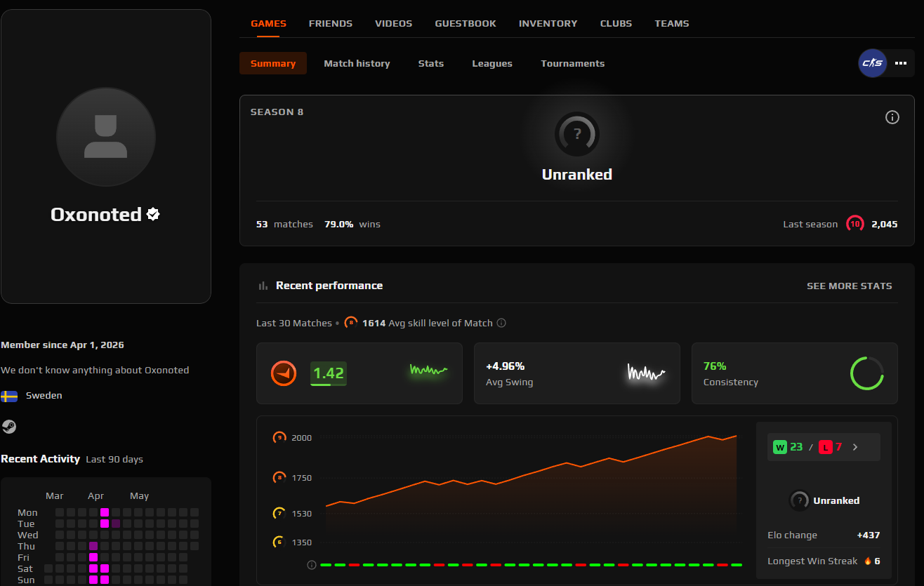Click the green W wins badge

(780, 447)
